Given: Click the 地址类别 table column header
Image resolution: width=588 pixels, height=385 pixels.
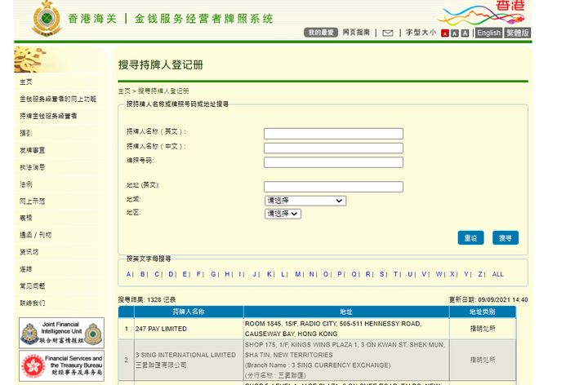Looking at the screenshot, I should coord(483,312).
